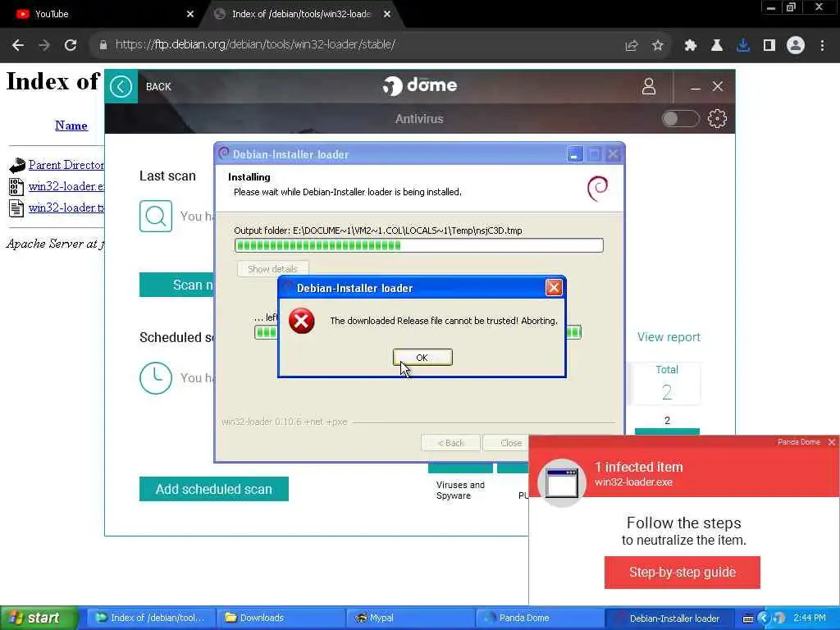Open Chrome three-dot menu
Image resolution: width=840 pixels, height=630 pixels.
(822, 46)
